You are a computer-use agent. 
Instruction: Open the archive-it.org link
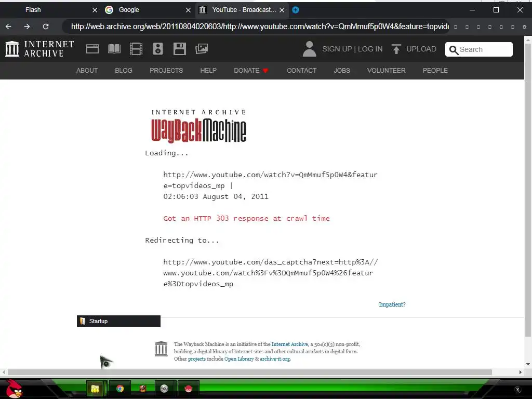click(x=275, y=359)
